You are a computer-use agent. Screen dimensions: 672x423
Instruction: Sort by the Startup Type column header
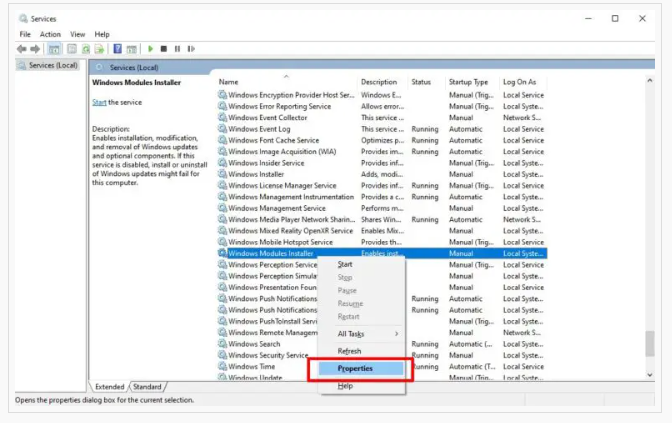click(x=473, y=82)
